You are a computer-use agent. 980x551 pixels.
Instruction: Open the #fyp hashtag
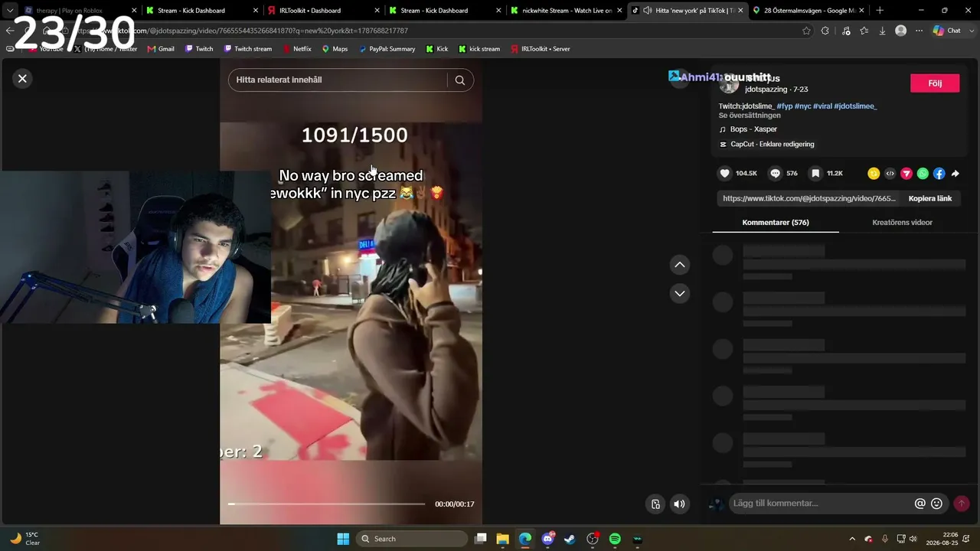click(x=785, y=106)
